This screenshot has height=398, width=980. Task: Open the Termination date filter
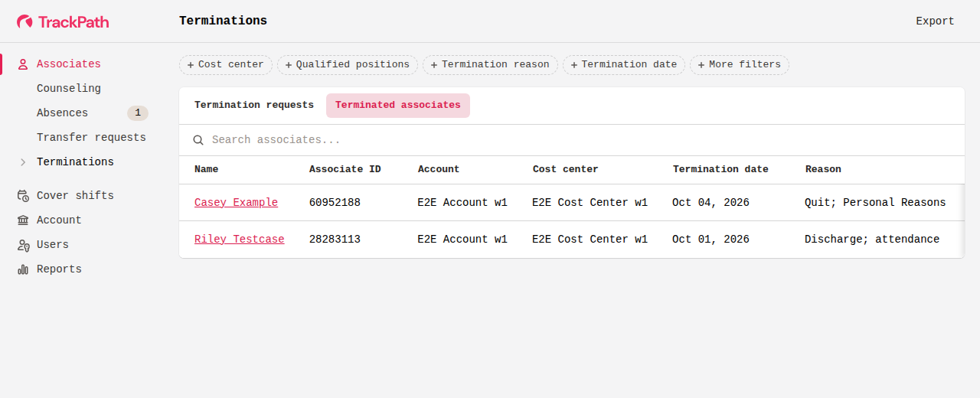click(624, 65)
